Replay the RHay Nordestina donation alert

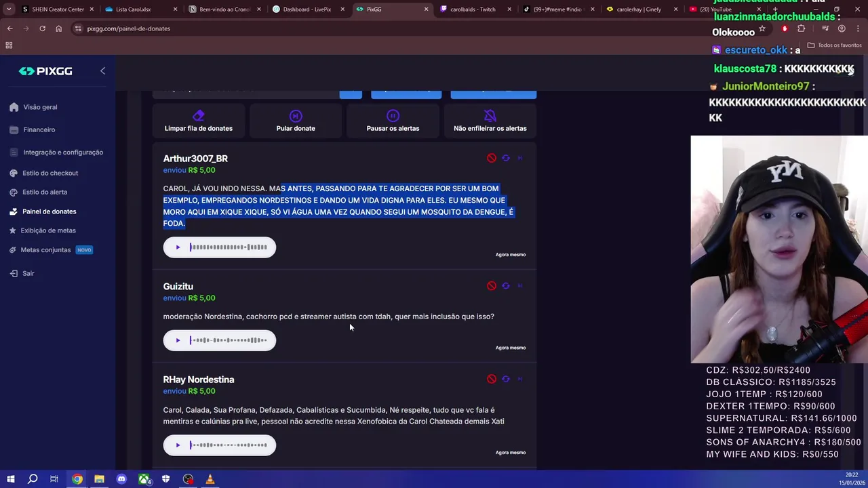pyautogui.click(x=506, y=379)
